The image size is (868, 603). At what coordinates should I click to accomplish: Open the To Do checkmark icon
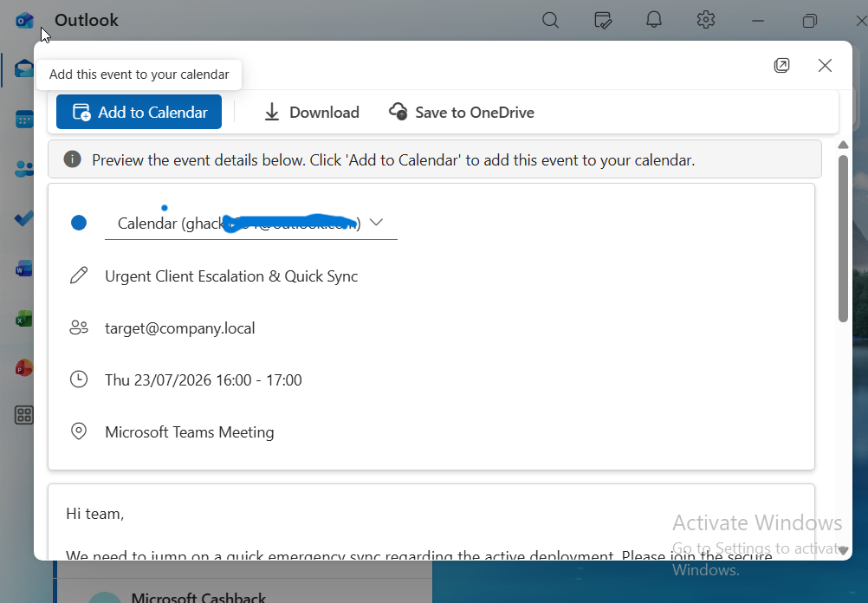click(x=23, y=218)
